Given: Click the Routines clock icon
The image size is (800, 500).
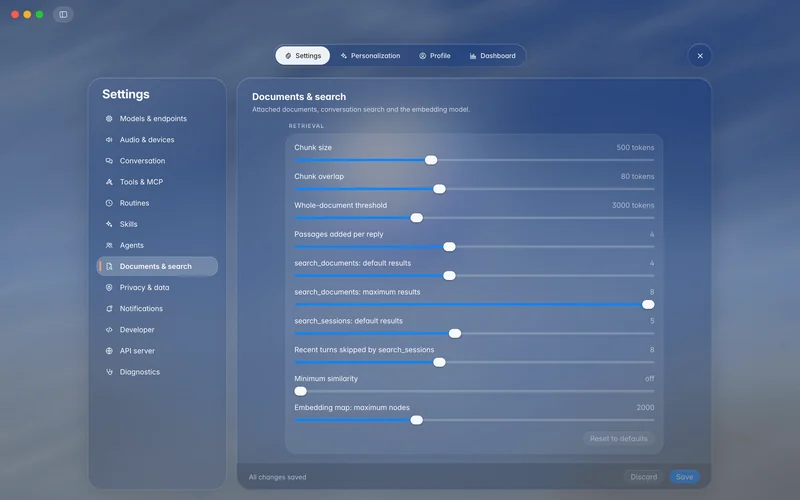Looking at the screenshot, I should 109,203.
